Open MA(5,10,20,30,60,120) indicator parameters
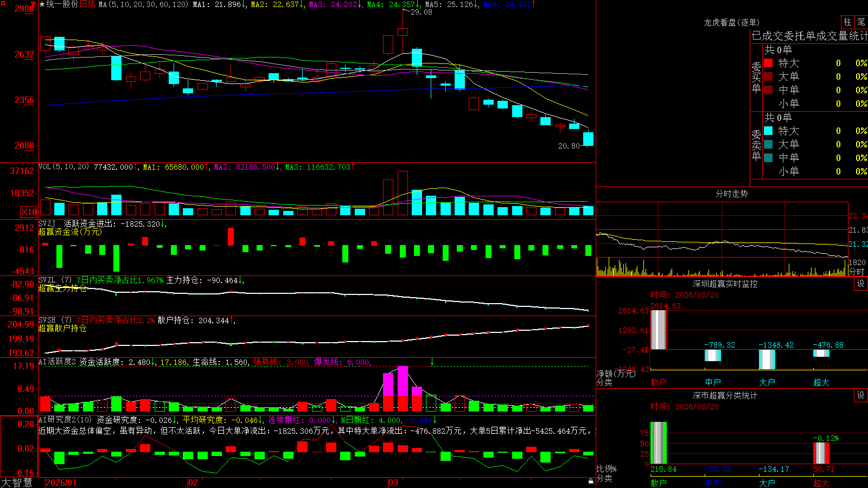The width and height of the screenshot is (868, 488). click(143, 4)
